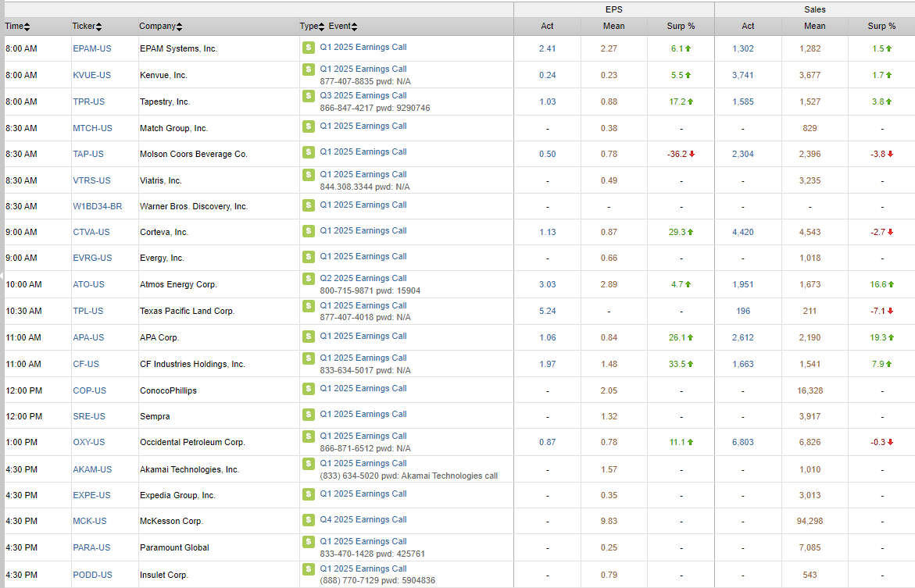This screenshot has width=915, height=588.
Task: Click the Sempra company name
Action: click(155, 416)
